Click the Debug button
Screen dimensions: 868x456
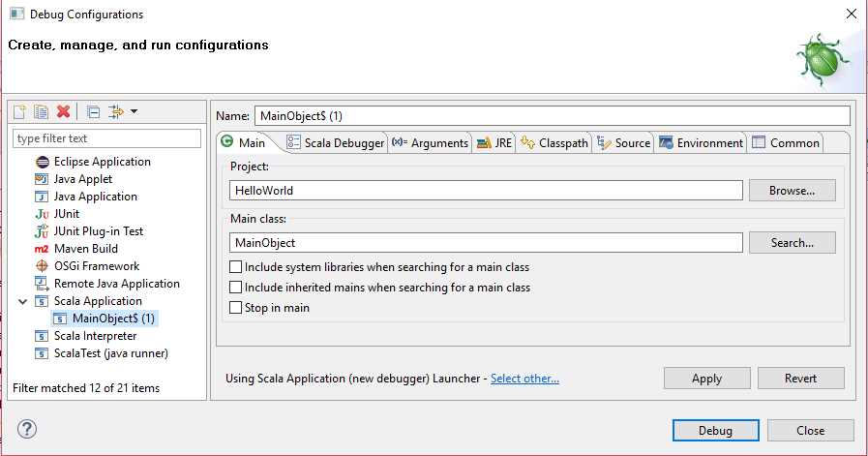point(715,431)
